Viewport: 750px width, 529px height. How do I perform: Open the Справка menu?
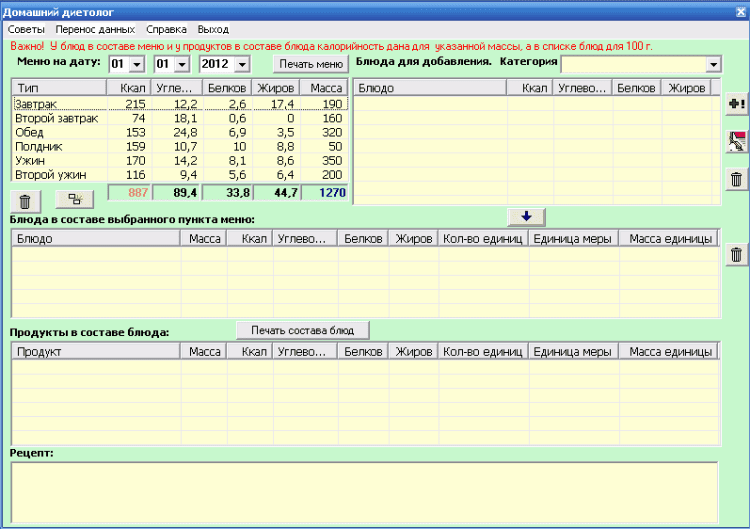point(166,30)
